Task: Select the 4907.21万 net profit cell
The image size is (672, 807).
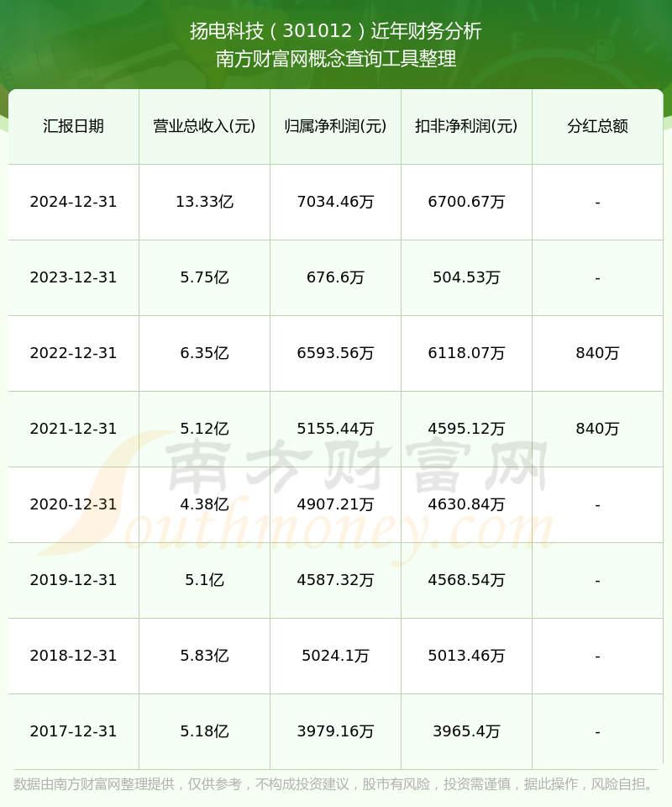Action: coord(335,504)
